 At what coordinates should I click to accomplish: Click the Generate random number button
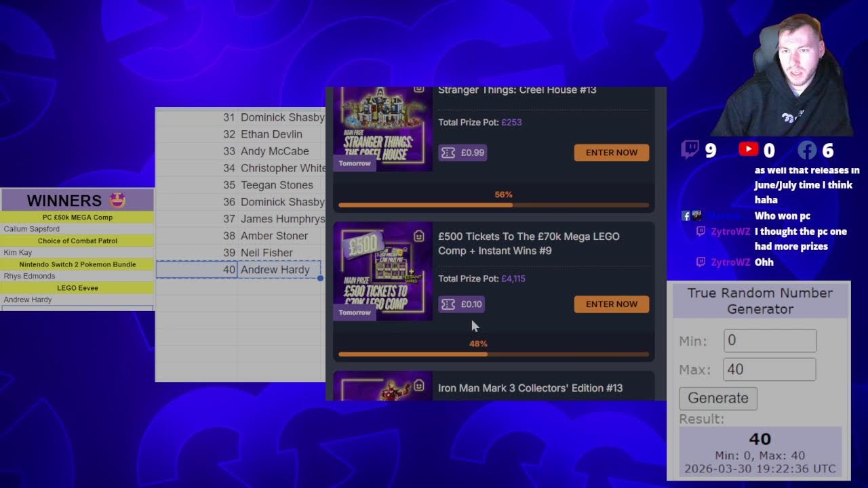pyautogui.click(x=718, y=398)
